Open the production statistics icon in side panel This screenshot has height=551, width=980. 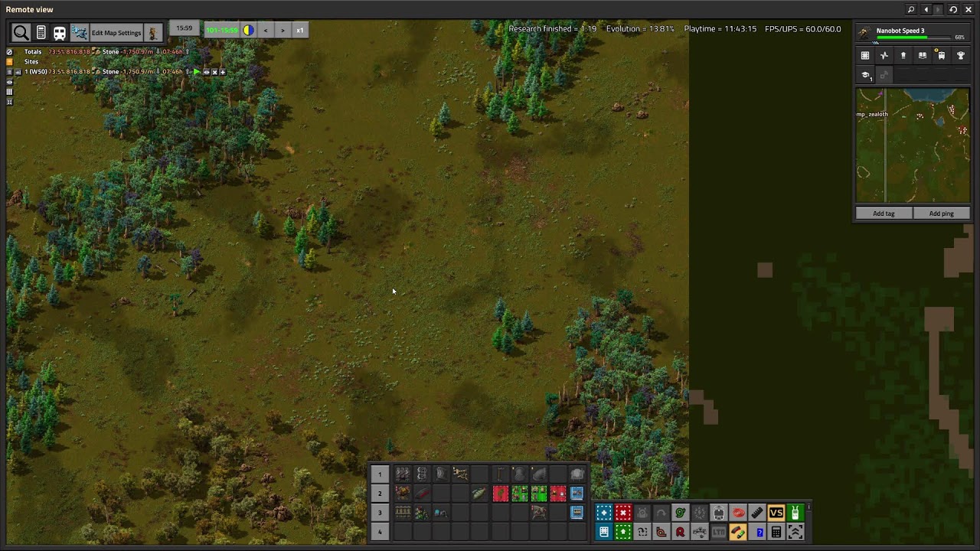884,55
